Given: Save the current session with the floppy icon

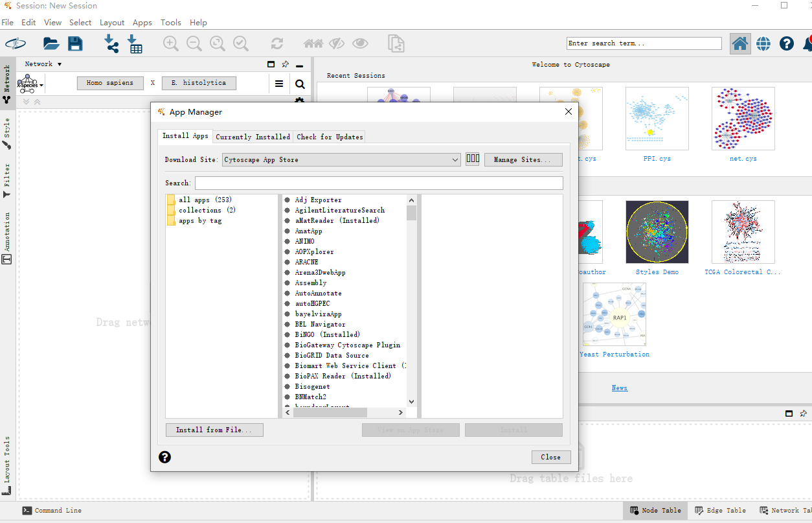Looking at the screenshot, I should pos(75,43).
